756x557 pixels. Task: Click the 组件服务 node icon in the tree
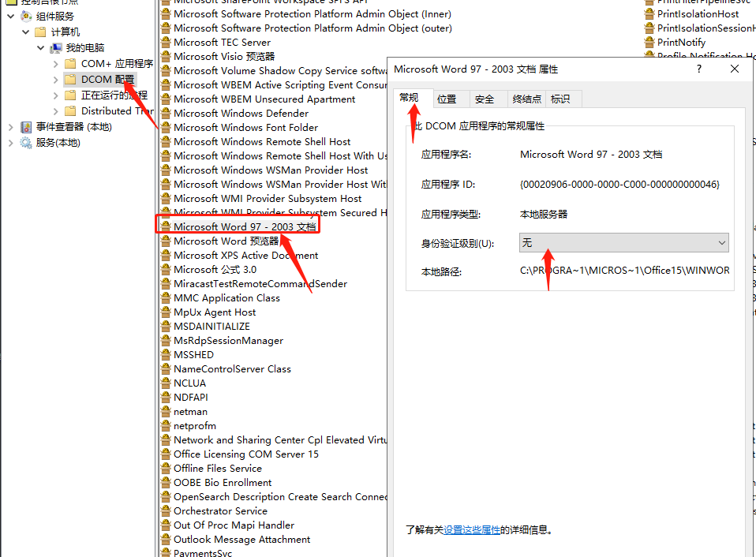point(26,17)
